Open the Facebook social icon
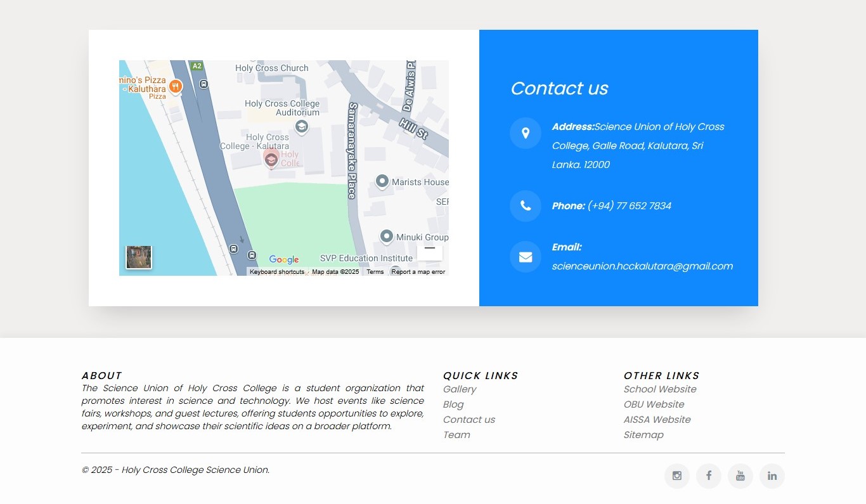Screen dimensions: 866x504 708,476
